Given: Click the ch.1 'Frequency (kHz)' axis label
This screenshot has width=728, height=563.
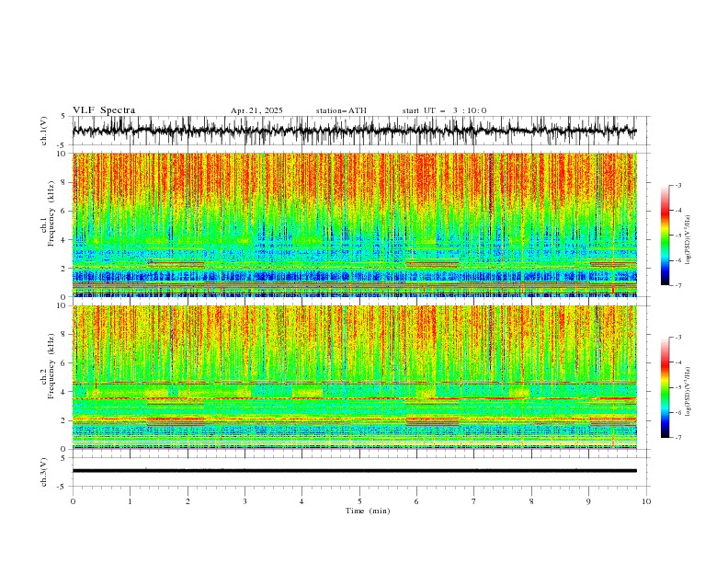Looking at the screenshot, I should [52, 214].
